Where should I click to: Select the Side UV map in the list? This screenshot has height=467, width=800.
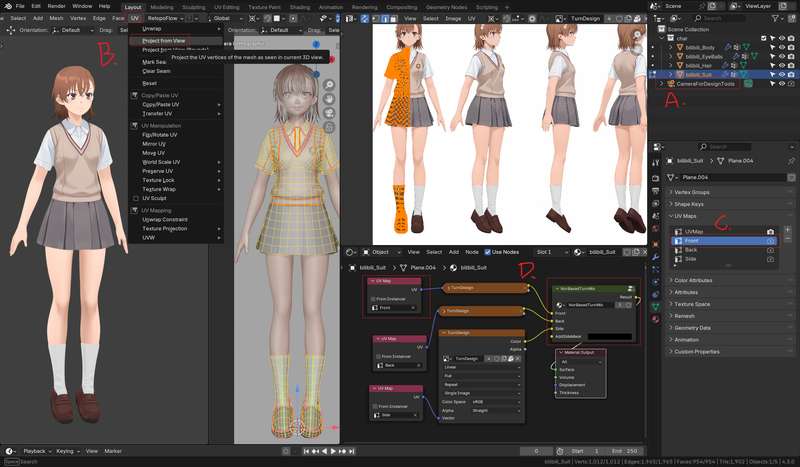click(x=724, y=259)
